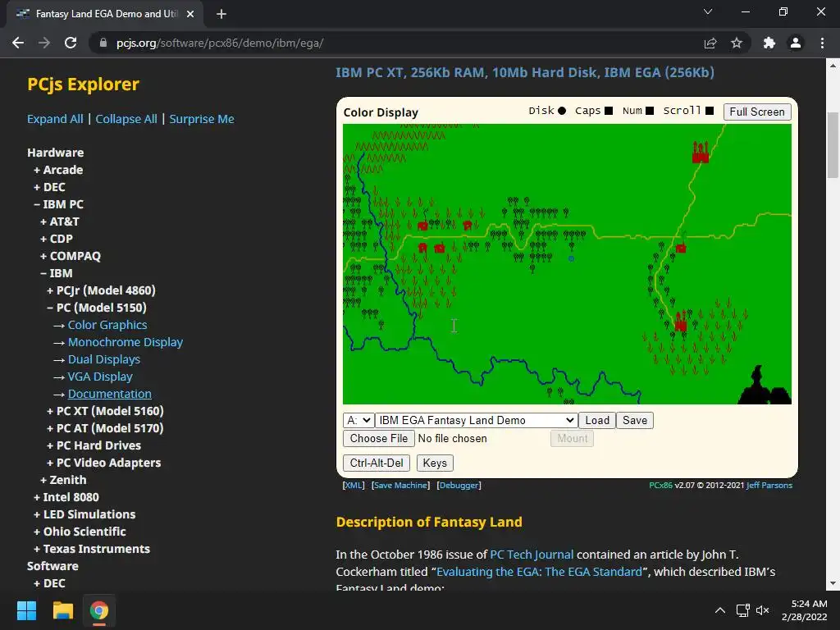Go forward in browser history

[44, 43]
